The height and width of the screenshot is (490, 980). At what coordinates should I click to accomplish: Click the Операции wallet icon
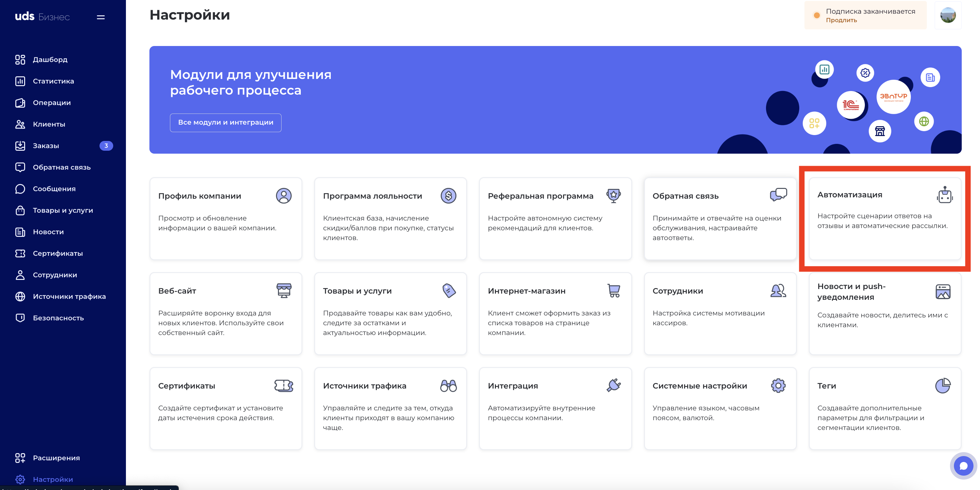20,103
